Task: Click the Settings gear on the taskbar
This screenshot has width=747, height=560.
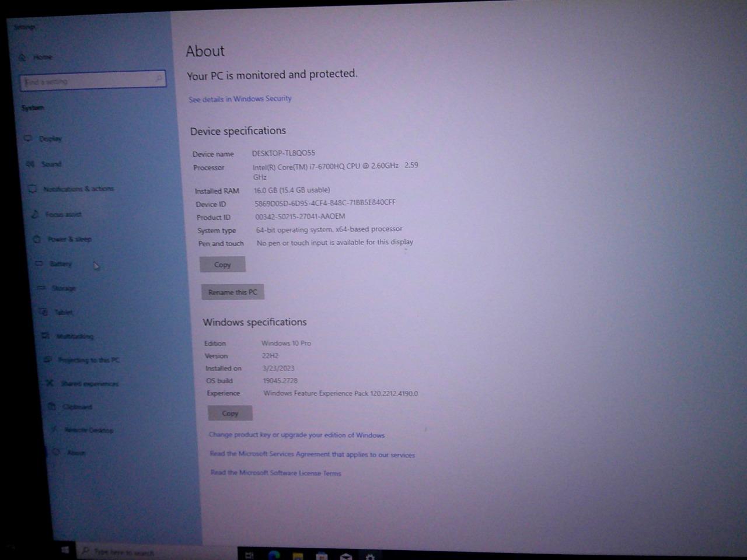Action: 369,556
